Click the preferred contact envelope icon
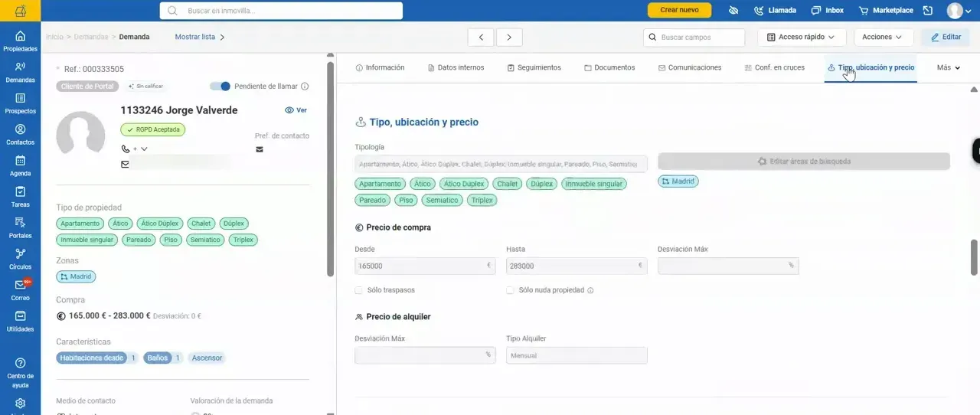 click(x=260, y=149)
